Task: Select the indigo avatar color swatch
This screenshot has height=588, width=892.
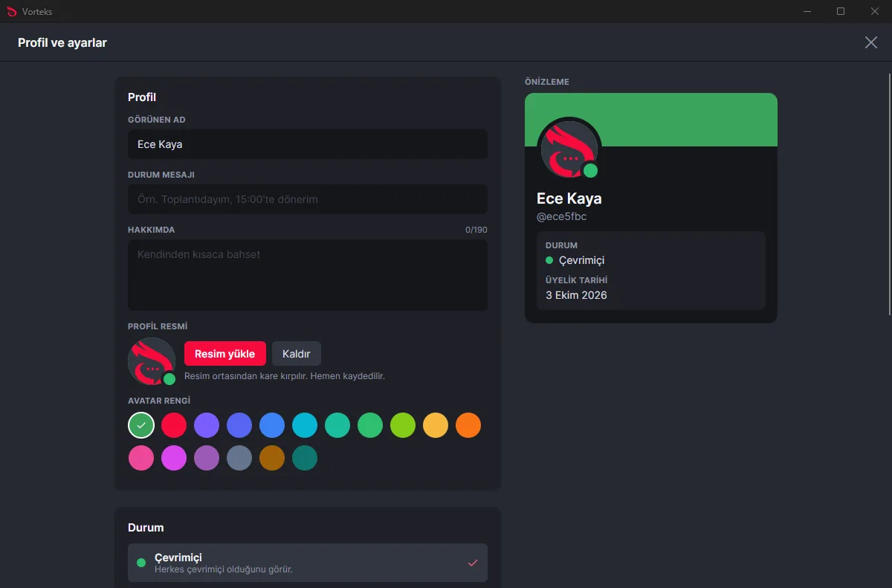Action: tap(239, 425)
